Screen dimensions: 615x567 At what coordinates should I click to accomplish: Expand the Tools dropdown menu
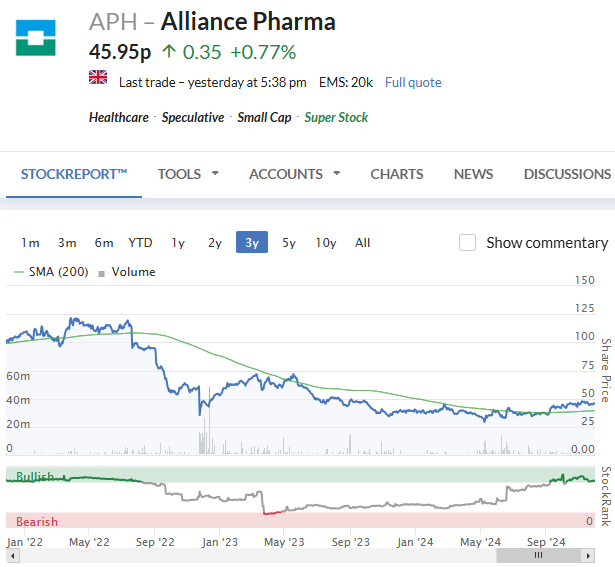click(x=188, y=174)
